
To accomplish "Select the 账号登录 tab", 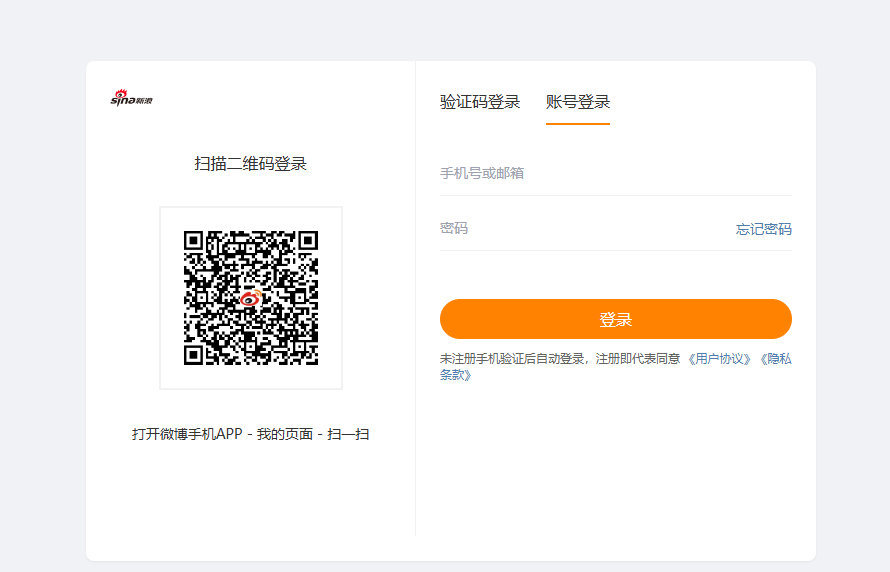I will (x=577, y=102).
